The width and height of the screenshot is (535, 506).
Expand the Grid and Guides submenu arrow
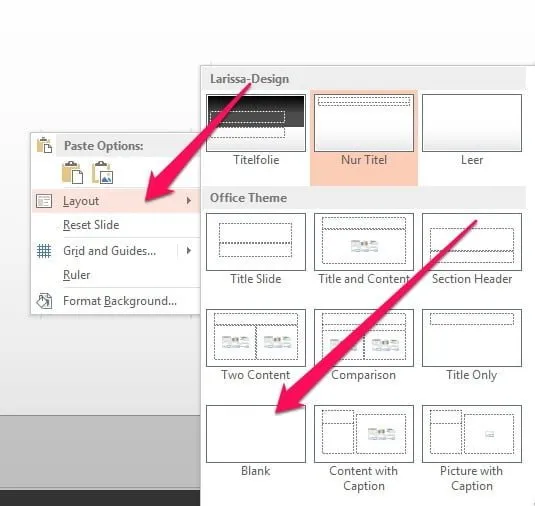pos(189,251)
